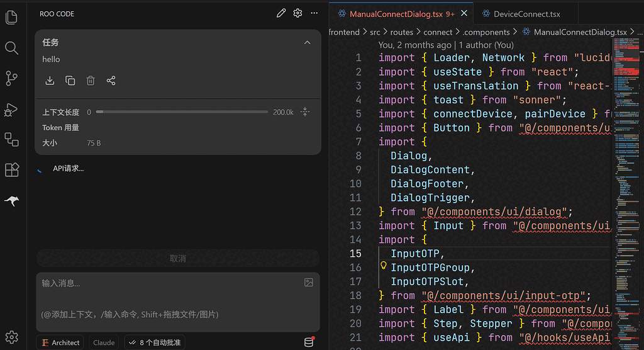Click the Token 用量 label
Screen dimensions: 644x350
(60, 128)
